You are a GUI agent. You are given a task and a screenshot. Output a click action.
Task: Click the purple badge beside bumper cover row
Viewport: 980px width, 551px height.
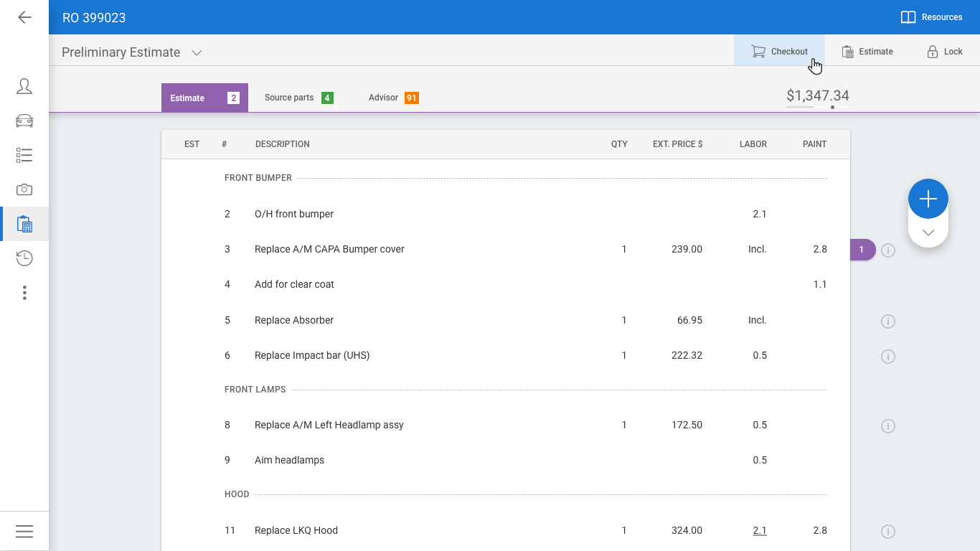point(862,250)
